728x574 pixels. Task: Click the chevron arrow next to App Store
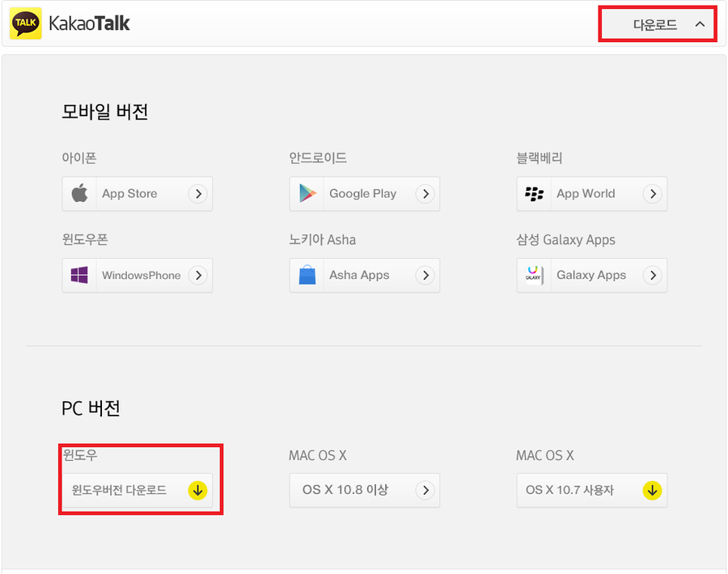(197, 194)
